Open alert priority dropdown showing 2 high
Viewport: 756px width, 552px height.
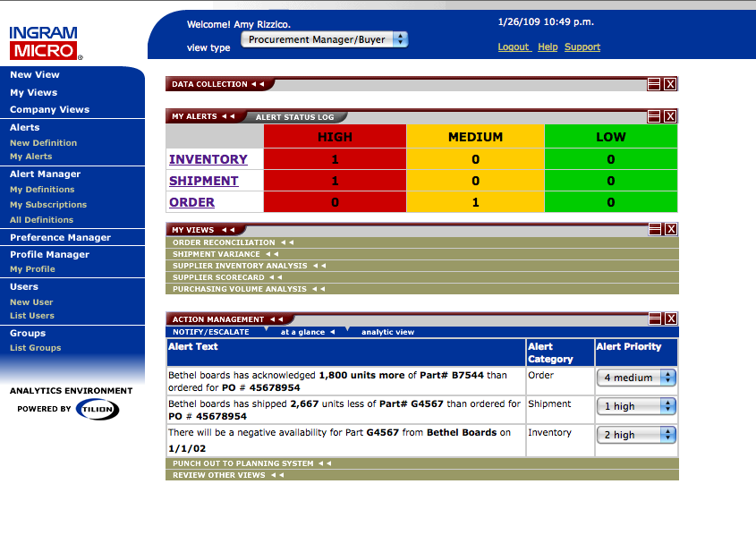(636, 435)
